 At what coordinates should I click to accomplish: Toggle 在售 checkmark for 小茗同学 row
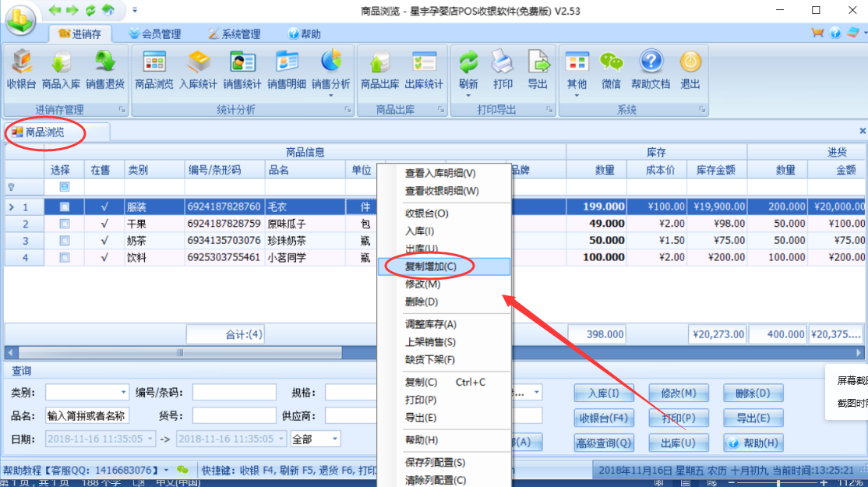[104, 257]
